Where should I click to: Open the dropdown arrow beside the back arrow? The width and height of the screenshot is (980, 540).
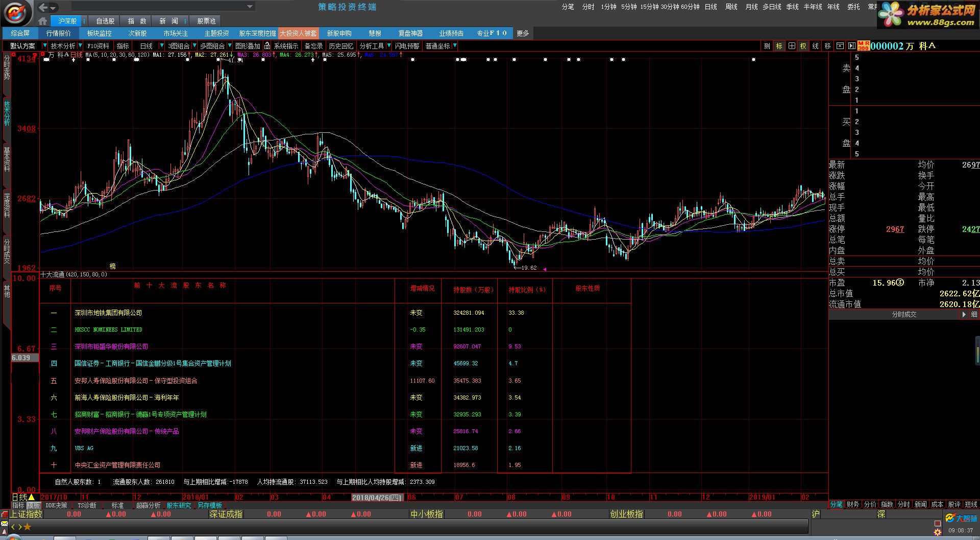coord(53,8)
